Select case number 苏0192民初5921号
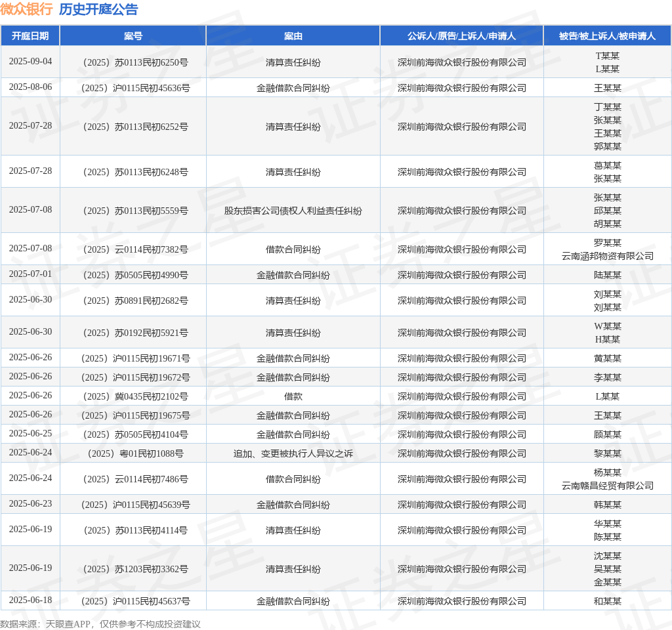Viewport: 672px width, 630px height. coord(135,333)
